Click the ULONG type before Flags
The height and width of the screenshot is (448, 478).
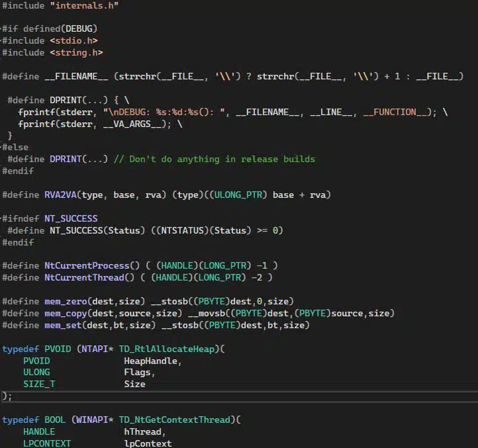[x=36, y=373]
